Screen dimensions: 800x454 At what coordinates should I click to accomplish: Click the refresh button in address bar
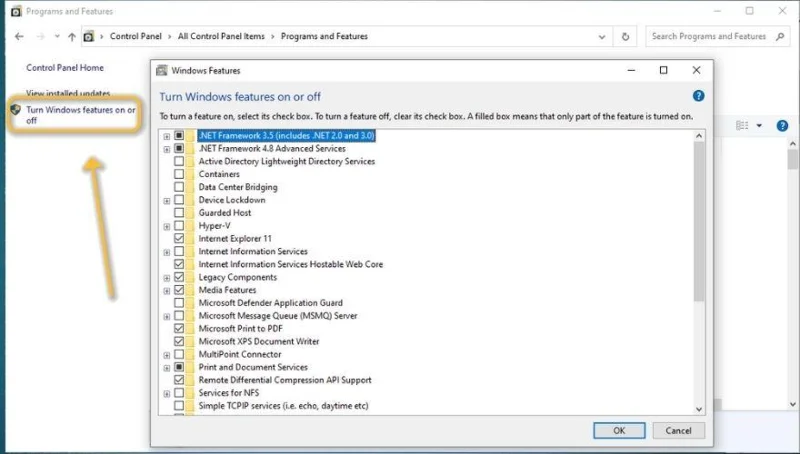click(625, 37)
